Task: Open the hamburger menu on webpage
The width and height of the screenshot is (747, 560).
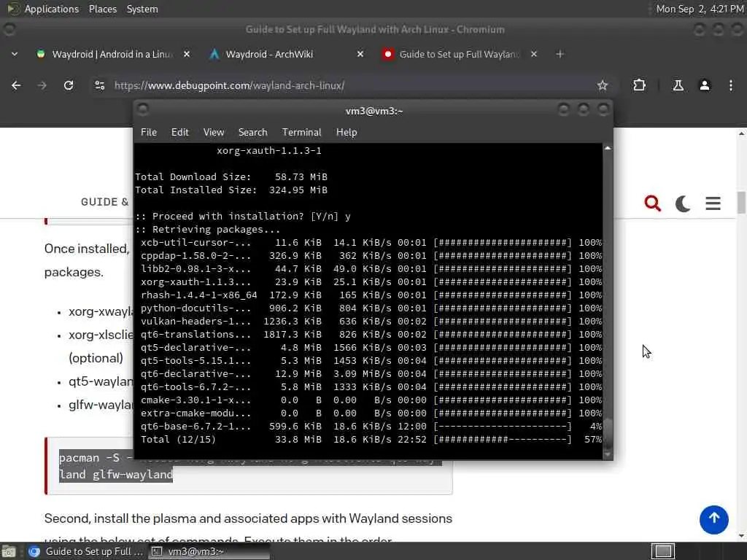Action: click(713, 203)
